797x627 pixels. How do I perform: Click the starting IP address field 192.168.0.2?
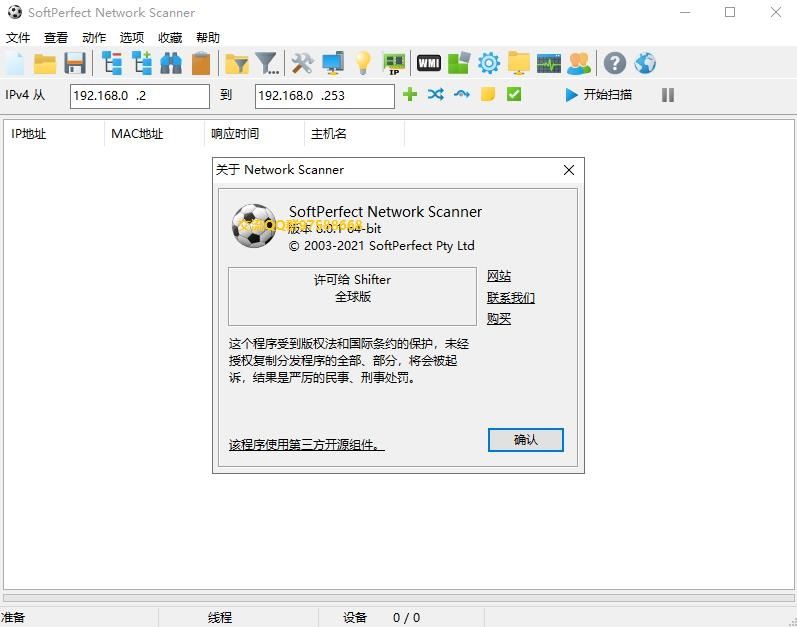pyautogui.click(x=140, y=96)
